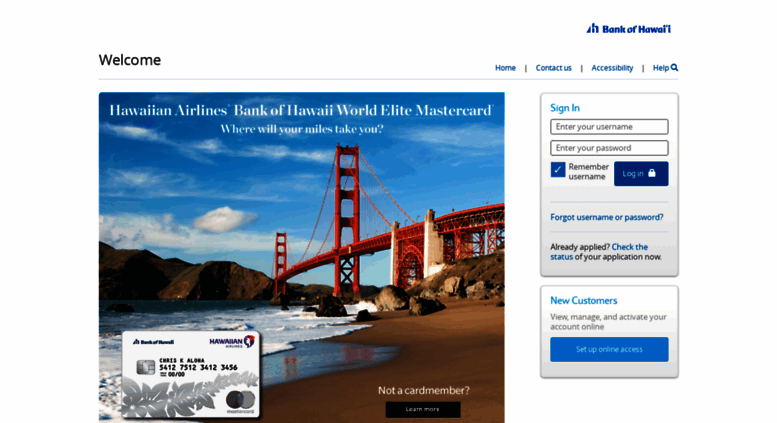Focus the Enter your password field

(x=609, y=148)
